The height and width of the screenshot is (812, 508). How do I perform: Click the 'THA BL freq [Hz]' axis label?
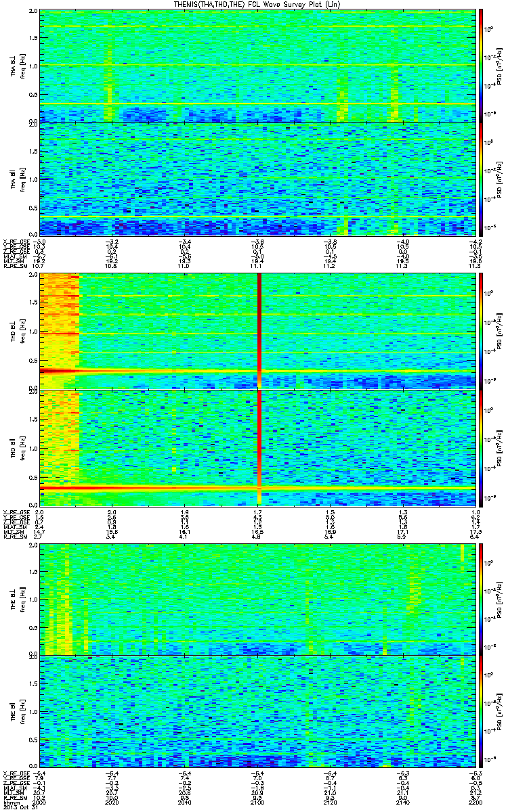coord(17,66)
